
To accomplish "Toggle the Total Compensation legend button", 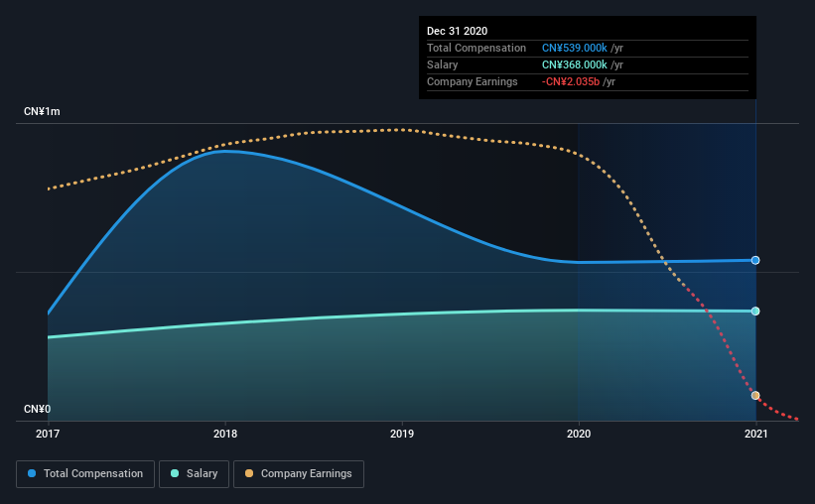I will point(85,474).
